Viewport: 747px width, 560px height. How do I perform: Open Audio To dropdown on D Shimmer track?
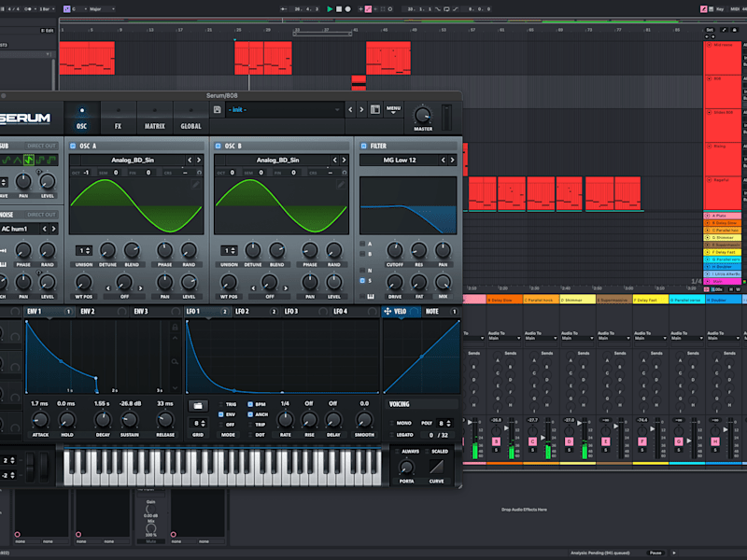(x=577, y=338)
